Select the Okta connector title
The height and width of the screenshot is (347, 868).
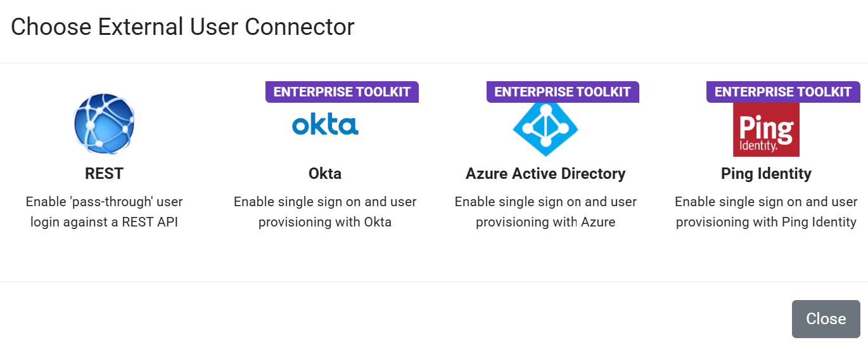[325, 174]
